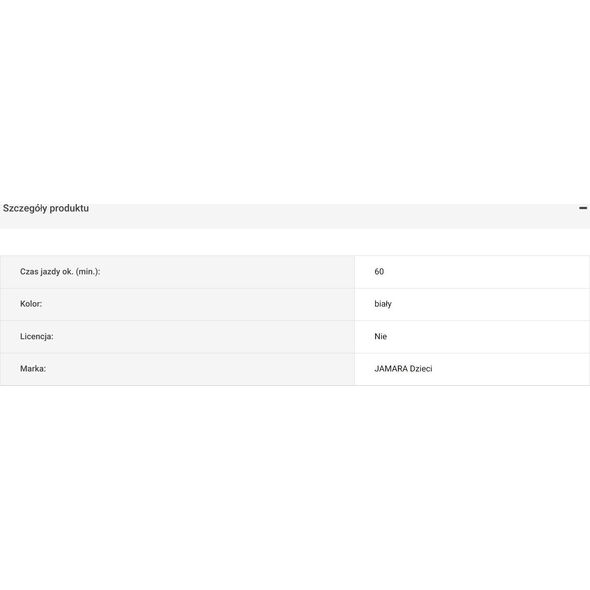Click the word JAMARA in the brand cell
This screenshot has width=590, height=590.
391,369
